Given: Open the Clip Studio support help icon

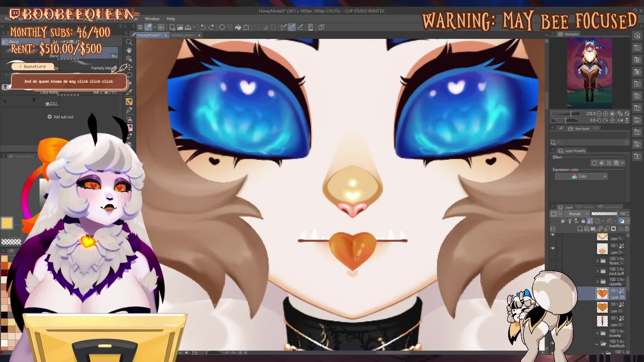Looking at the screenshot, I should [x=321, y=27].
